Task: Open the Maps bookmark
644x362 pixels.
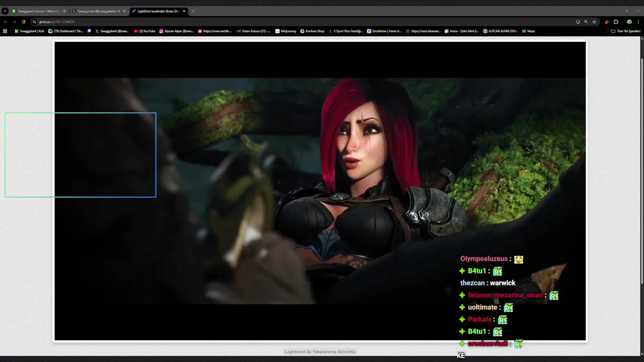Action: pos(528,31)
